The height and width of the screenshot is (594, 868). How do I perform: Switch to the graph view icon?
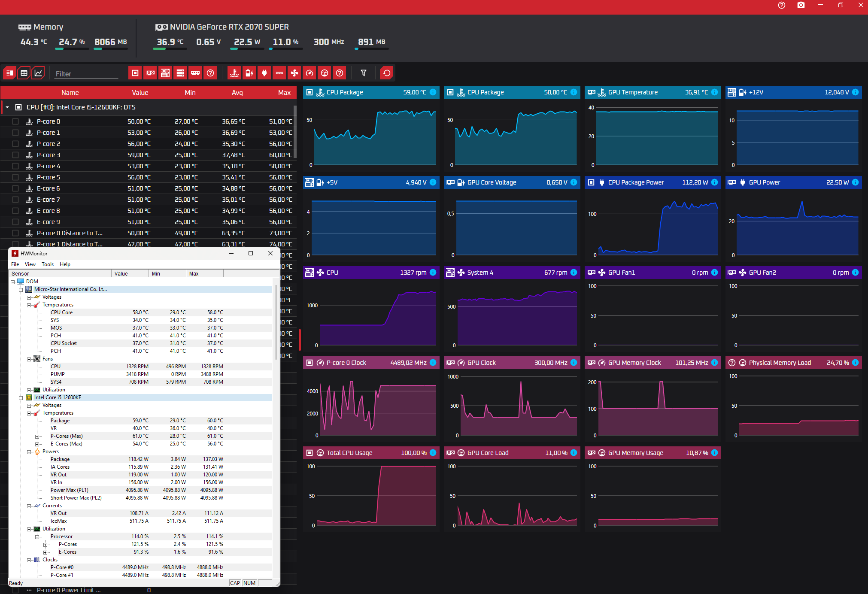38,73
